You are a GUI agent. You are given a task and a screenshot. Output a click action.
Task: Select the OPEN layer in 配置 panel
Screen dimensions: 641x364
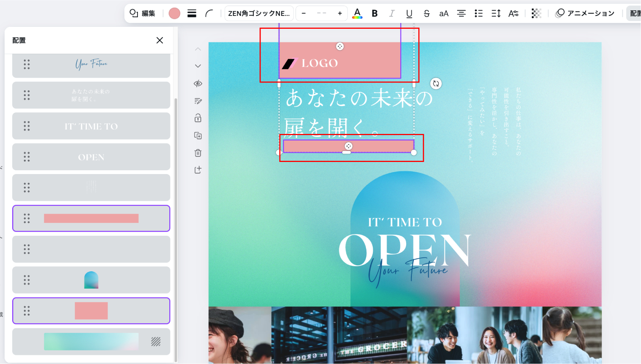point(91,157)
